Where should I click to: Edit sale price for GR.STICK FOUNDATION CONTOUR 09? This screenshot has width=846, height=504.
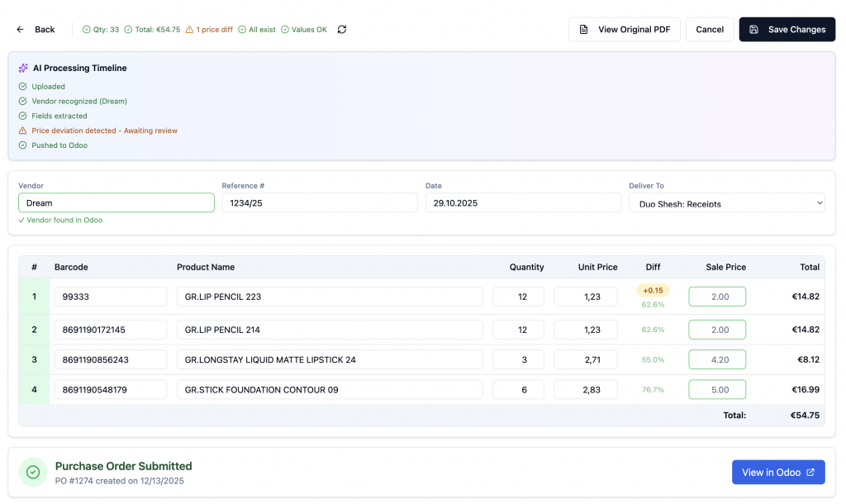[x=716, y=390]
